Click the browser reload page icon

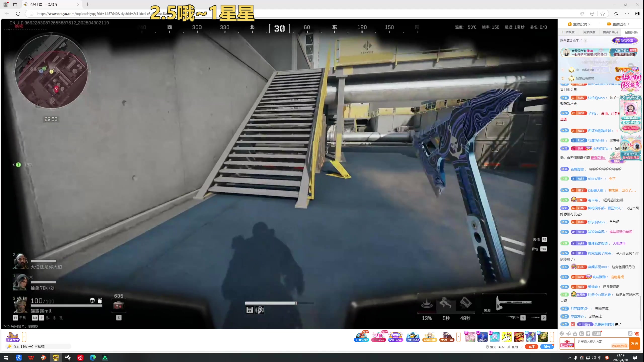click(18, 14)
